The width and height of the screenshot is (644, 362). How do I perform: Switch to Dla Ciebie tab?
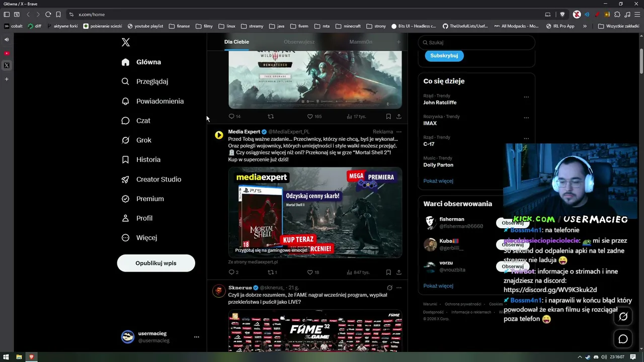click(x=236, y=42)
